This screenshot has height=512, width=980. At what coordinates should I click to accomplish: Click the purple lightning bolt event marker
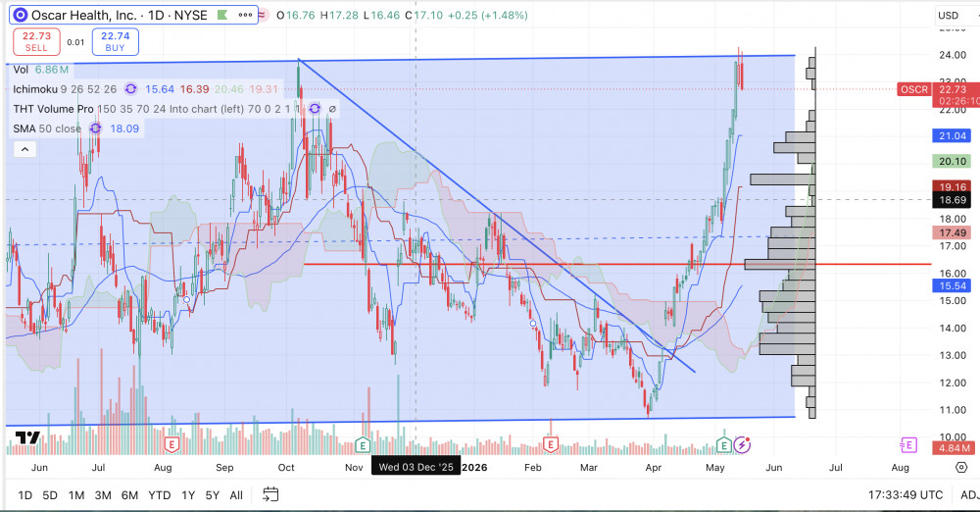tap(742, 445)
